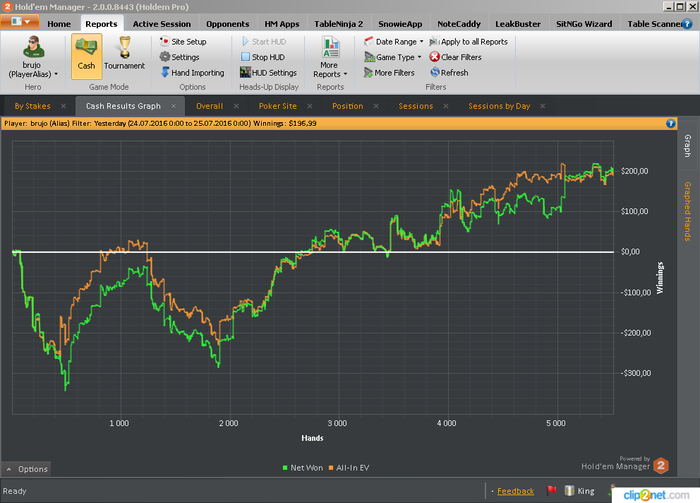Click Stop HUD

coord(263,57)
